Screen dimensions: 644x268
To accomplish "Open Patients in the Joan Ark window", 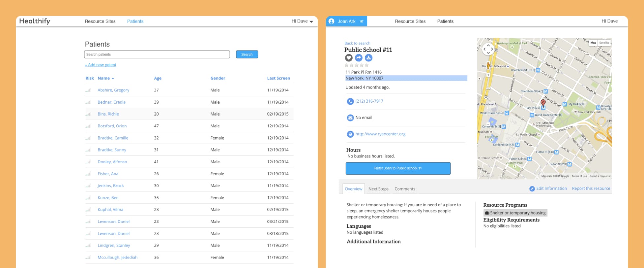I will coord(445,21).
